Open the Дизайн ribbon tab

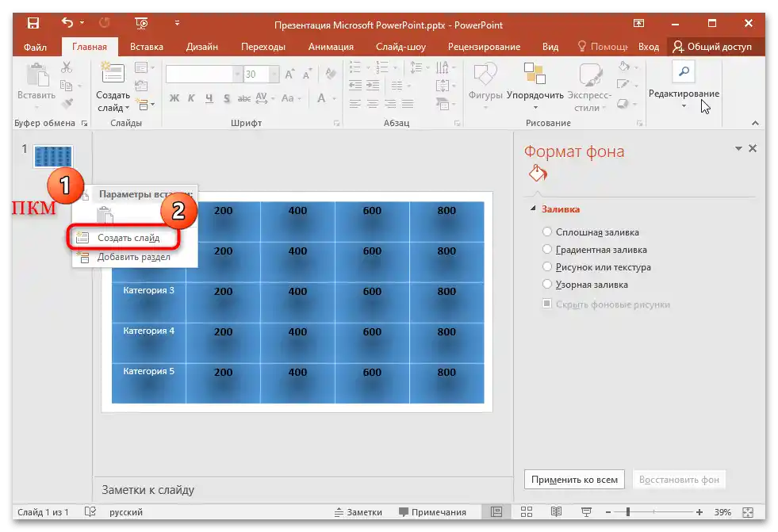click(202, 47)
